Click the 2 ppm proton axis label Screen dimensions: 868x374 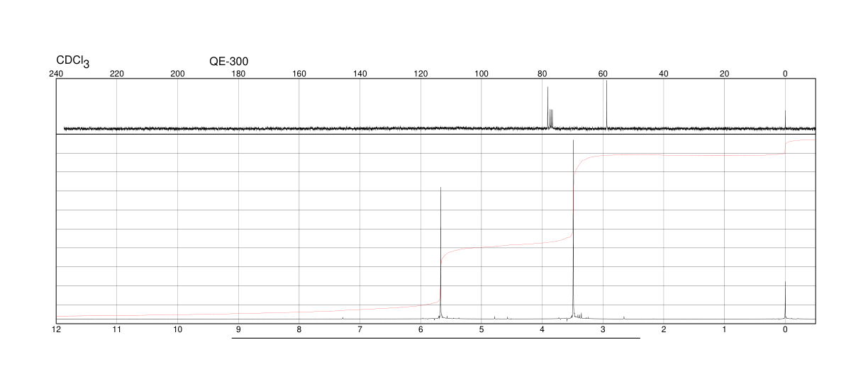tap(664, 330)
